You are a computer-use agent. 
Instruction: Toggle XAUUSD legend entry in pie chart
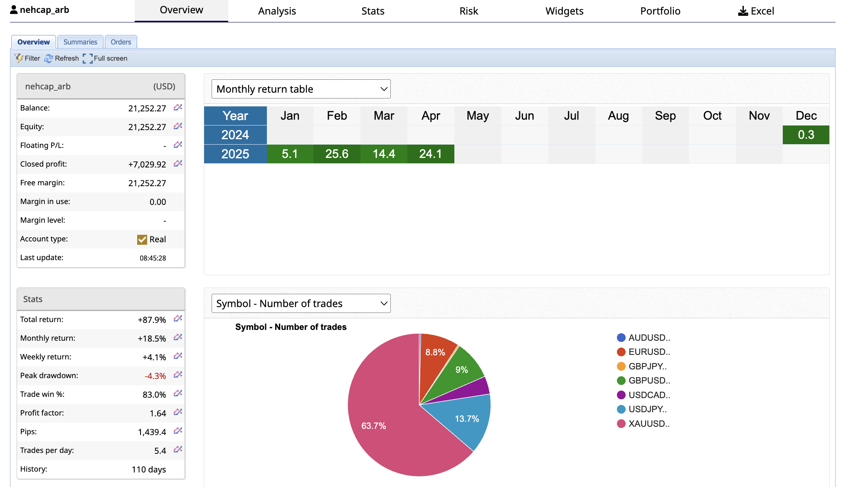click(649, 423)
